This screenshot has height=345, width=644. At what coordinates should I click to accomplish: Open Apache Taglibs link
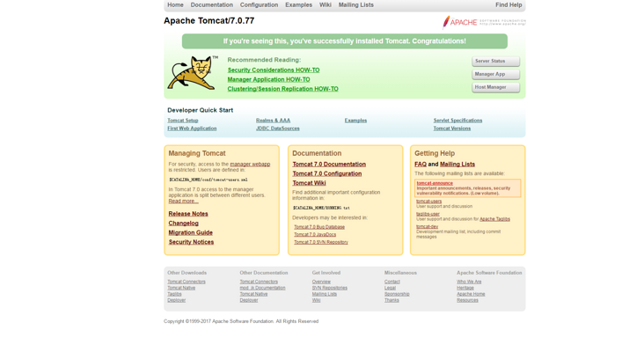(495, 219)
